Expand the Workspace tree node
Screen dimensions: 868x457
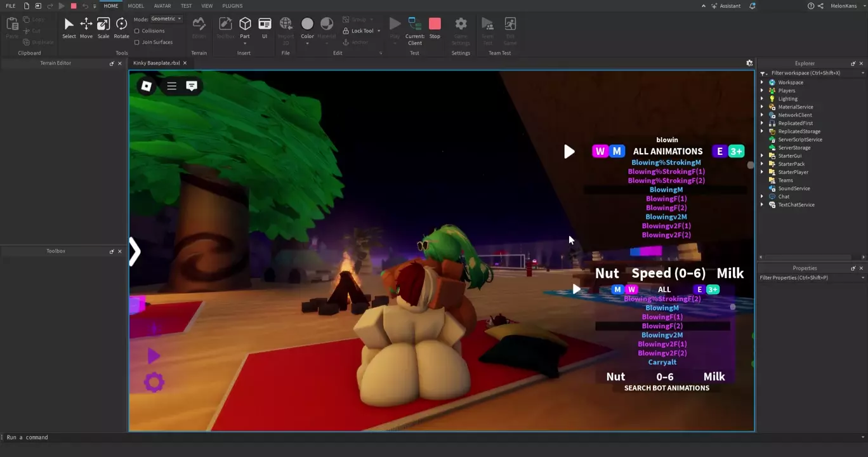pos(762,83)
